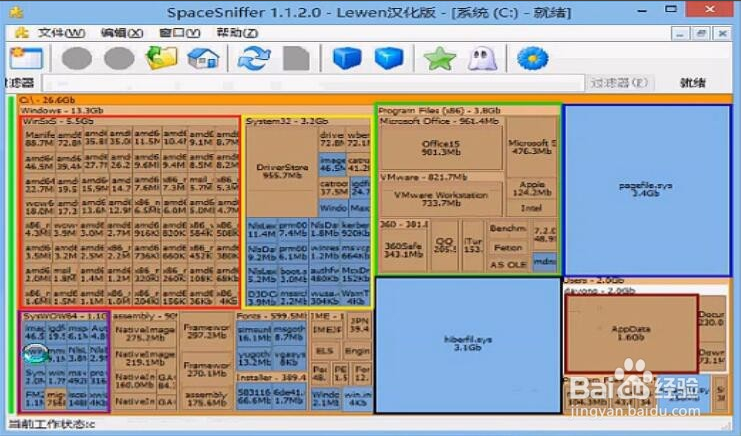Click the SysWOW64 folder header

pos(65,316)
